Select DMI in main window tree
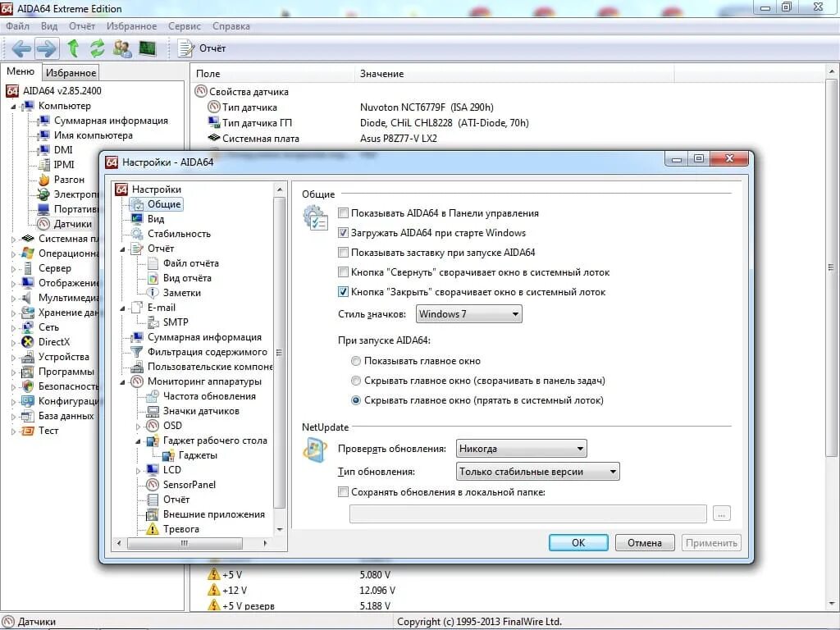Image resolution: width=840 pixels, height=630 pixels. pos(62,150)
